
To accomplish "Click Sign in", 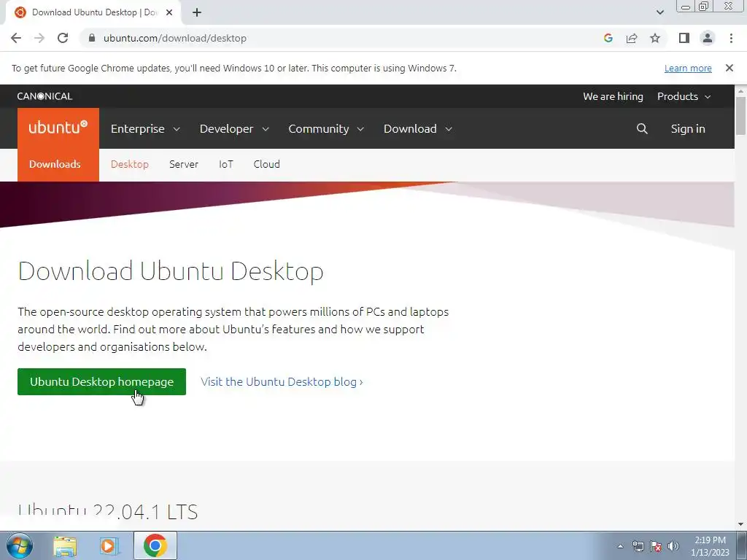I will coord(687,128).
